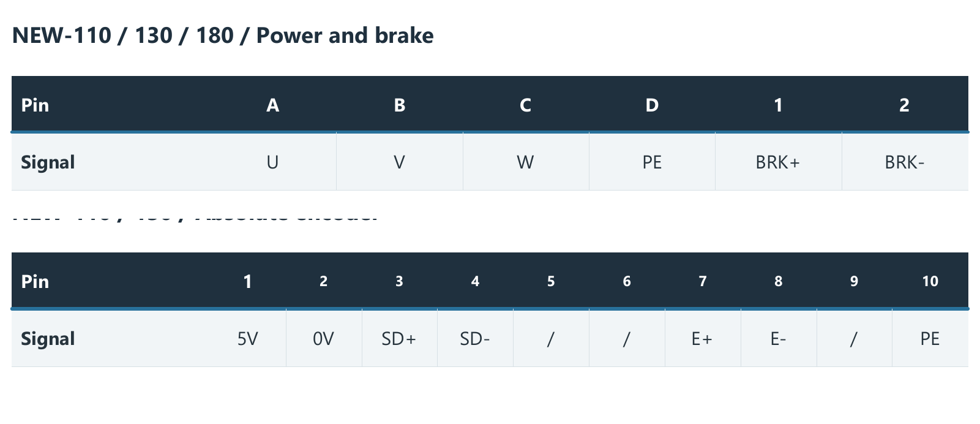The image size is (980, 424).
Task: Click column header D in power table
Action: click(652, 105)
